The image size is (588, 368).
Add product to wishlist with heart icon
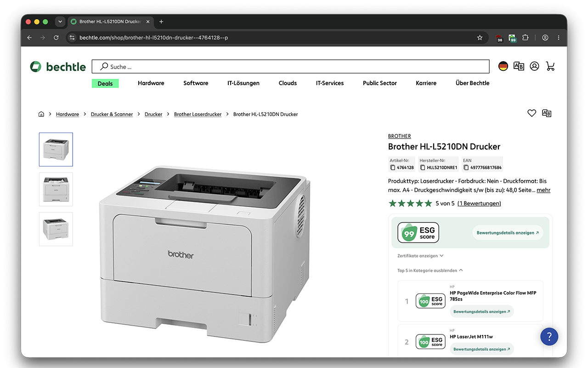click(531, 113)
